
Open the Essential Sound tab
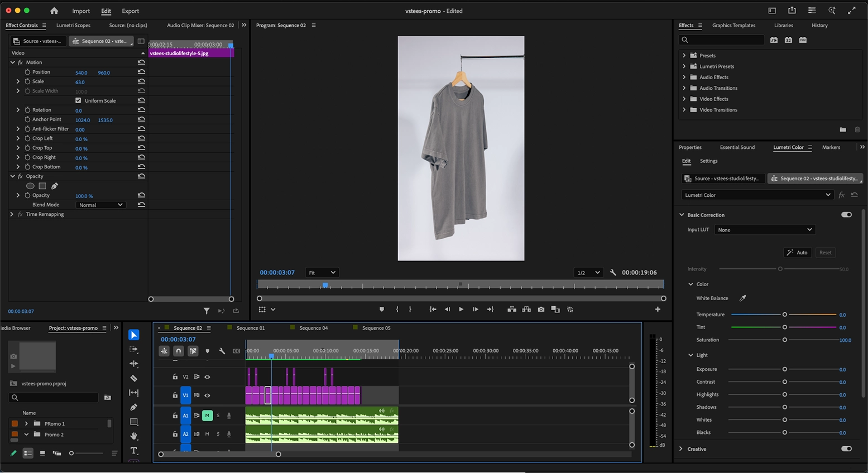tap(737, 147)
